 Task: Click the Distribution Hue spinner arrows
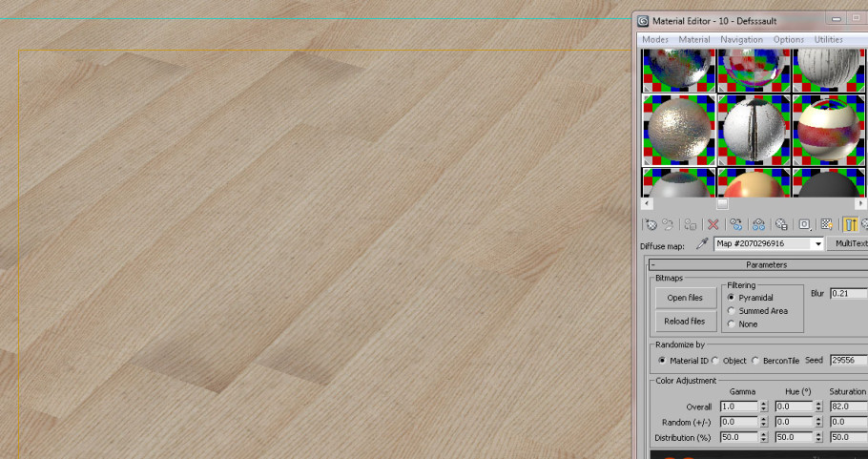click(818, 437)
